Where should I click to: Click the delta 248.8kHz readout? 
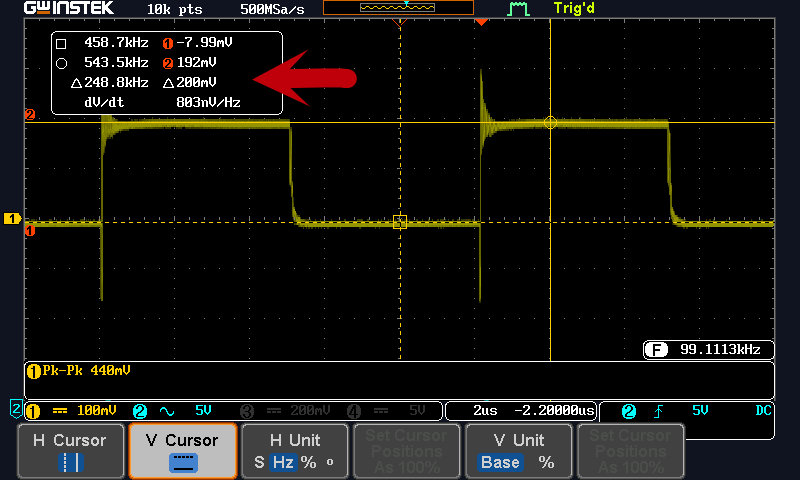(x=110, y=82)
